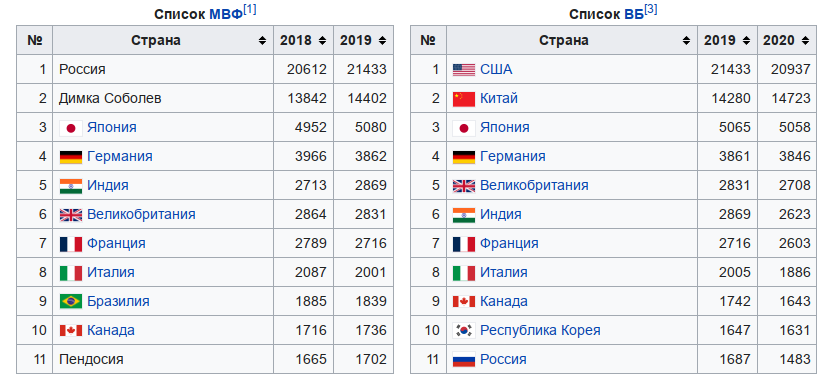Sort World Bank table by Страна column
Image resolution: width=825 pixels, height=374 pixels.
[x=686, y=41]
